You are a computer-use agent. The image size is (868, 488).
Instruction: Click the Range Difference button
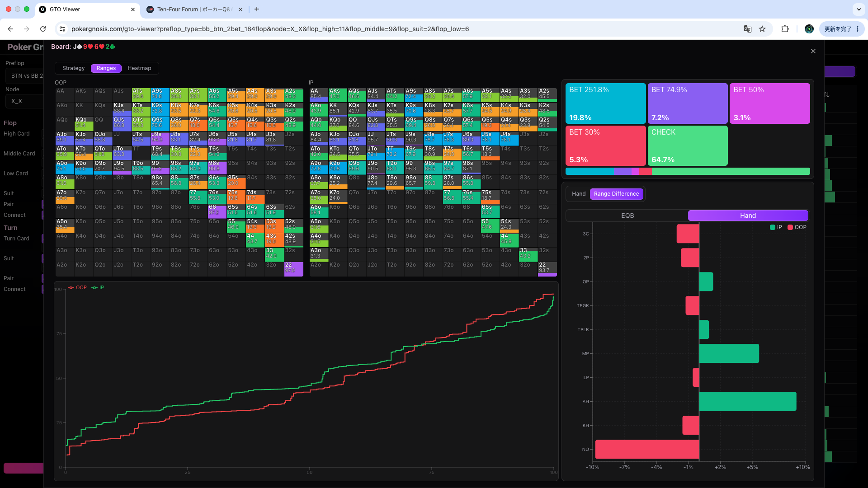pos(616,194)
